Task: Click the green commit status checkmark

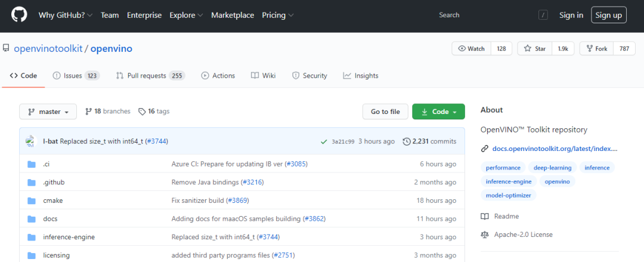Action: point(324,141)
